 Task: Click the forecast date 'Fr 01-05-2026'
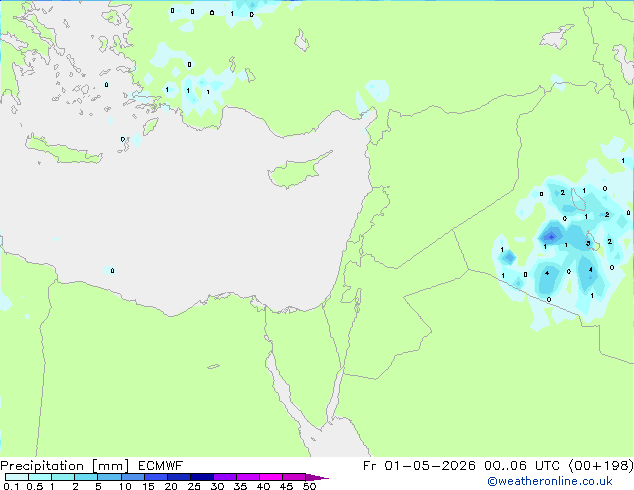[x=419, y=466]
